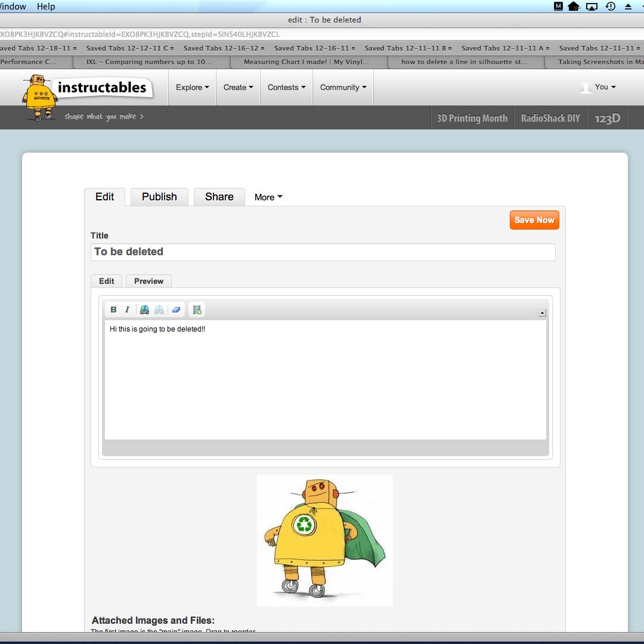Click the Instructables robot logo
Viewport: 644px width, 644px height.
(x=39, y=95)
